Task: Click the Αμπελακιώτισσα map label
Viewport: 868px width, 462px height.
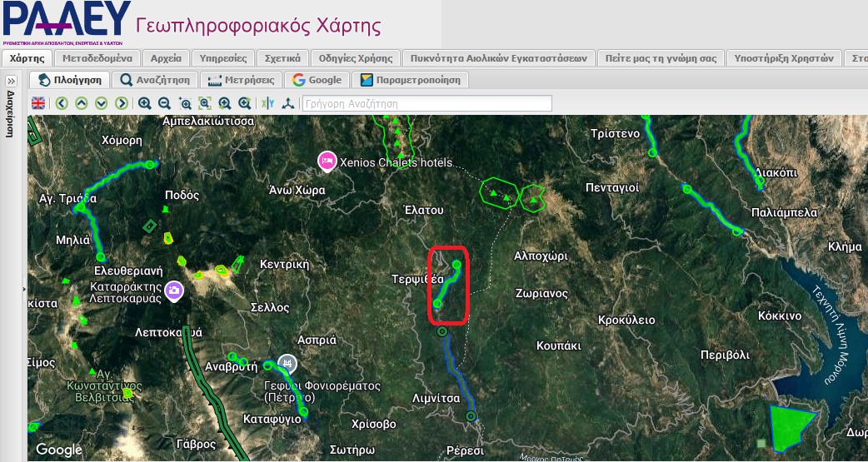Action: pos(209,121)
